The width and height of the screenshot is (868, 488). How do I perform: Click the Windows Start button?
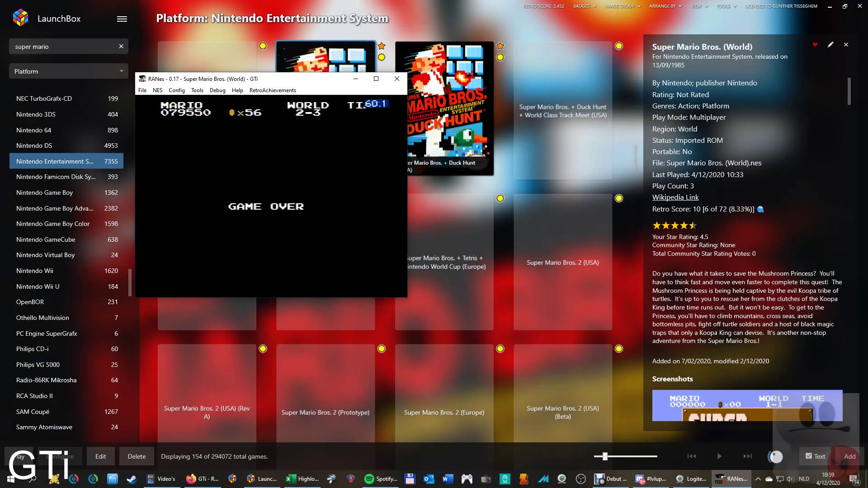click(11, 479)
